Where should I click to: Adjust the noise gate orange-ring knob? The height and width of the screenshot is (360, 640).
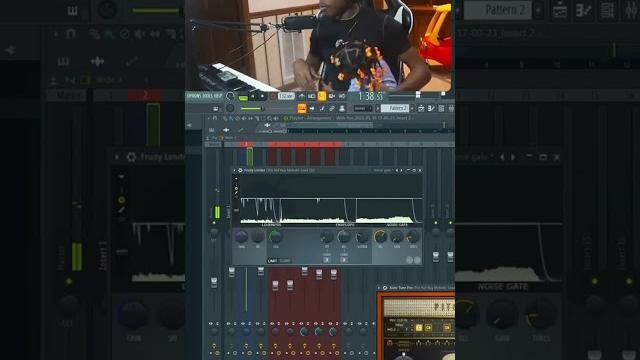tap(380, 236)
